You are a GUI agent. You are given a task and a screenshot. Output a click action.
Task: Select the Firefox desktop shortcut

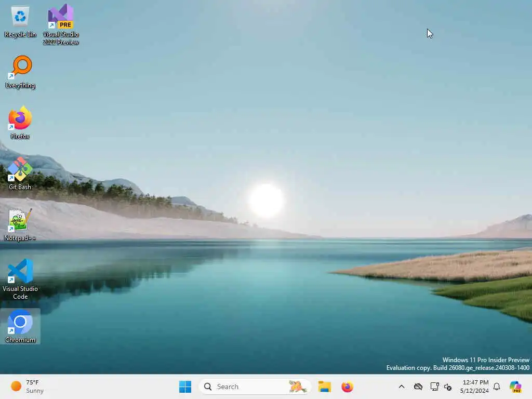click(x=20, y=123)
